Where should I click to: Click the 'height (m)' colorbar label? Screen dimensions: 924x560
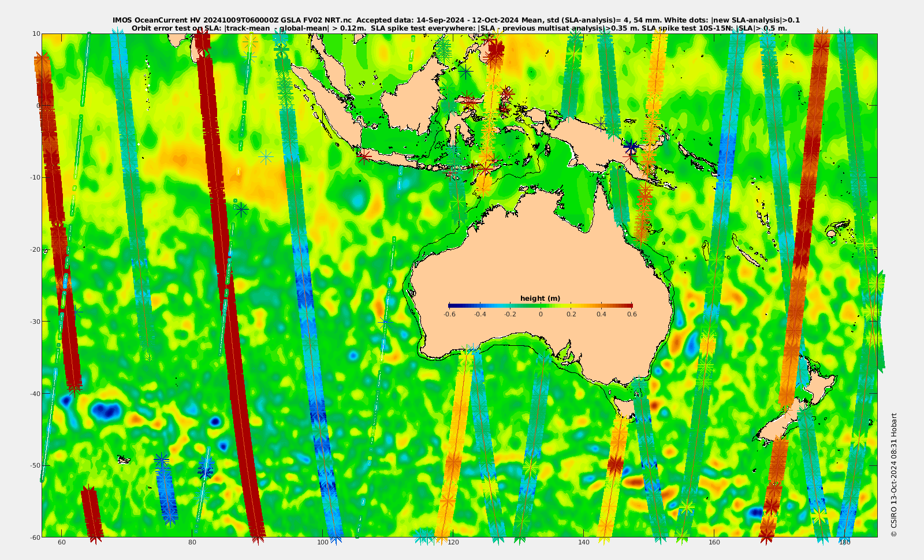click(540, 298)
